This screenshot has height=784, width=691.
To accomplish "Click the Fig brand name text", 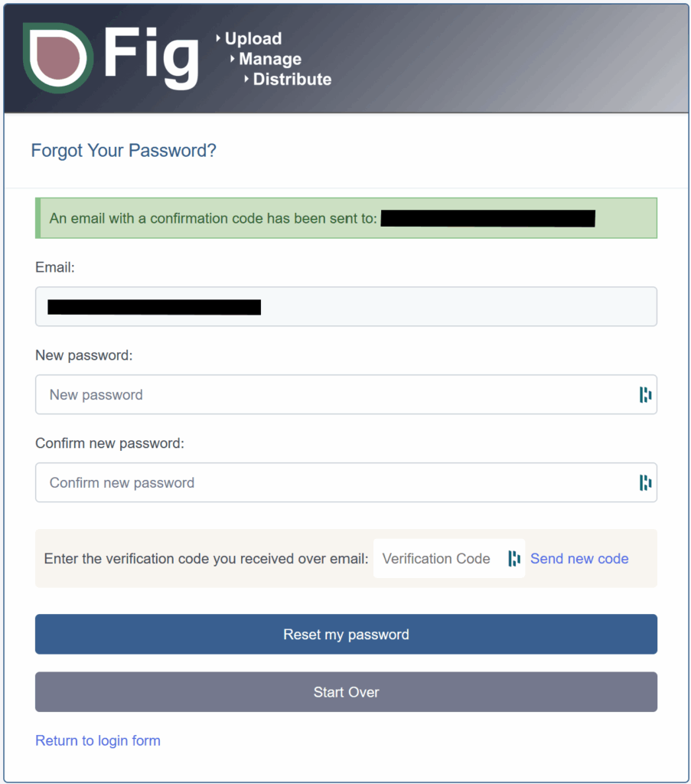I will (x=152, y=57).
